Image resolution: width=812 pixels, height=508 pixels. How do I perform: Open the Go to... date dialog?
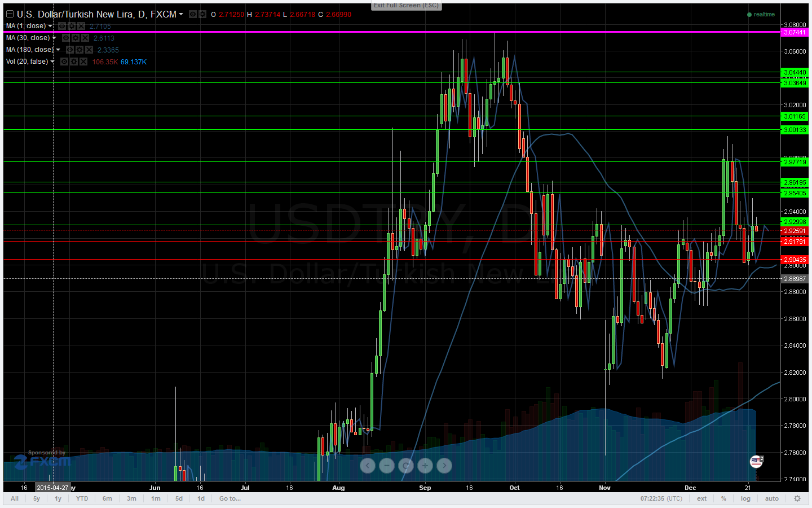(x=230, y=498)
